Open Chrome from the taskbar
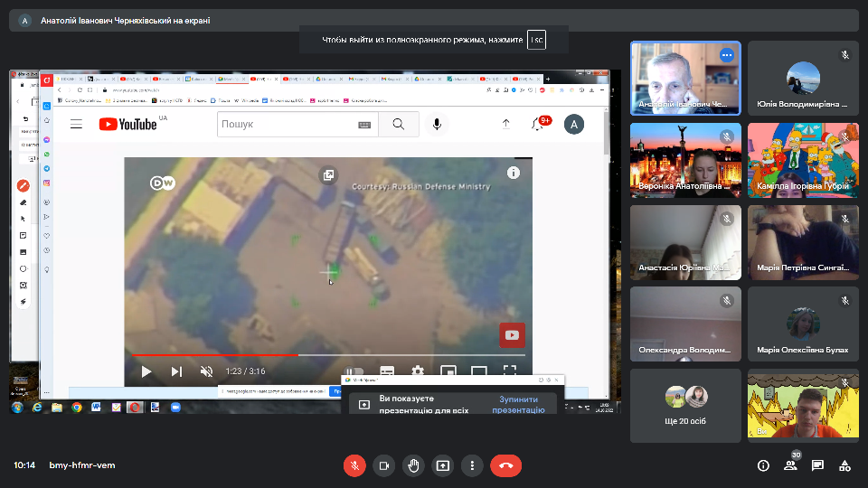Viewport: 868px width, 488px height. 76,408
